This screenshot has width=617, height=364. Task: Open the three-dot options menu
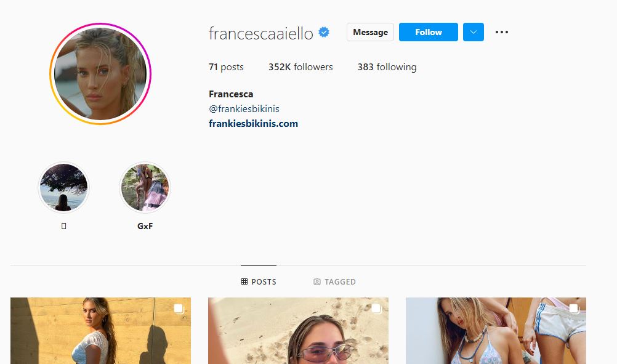coord(502,32)
